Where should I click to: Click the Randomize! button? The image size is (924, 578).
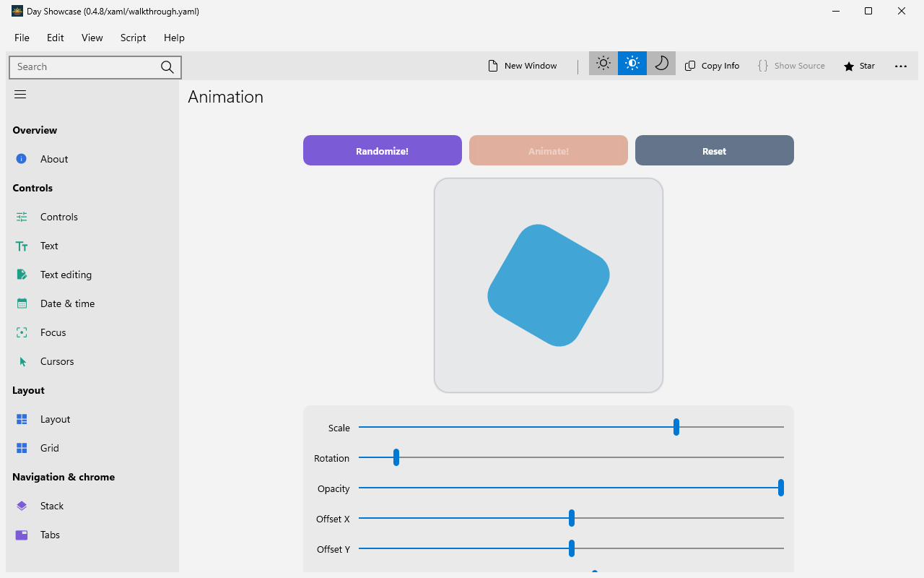pyautogui.click(x=383, y=150)
